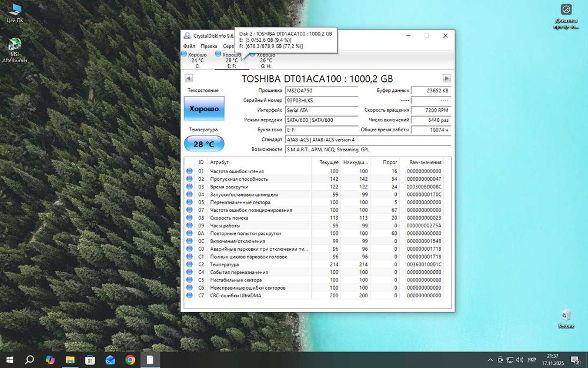Launch Google Chrome from the taskbar
Screen dimensions: 588x368
click(130, 360)
